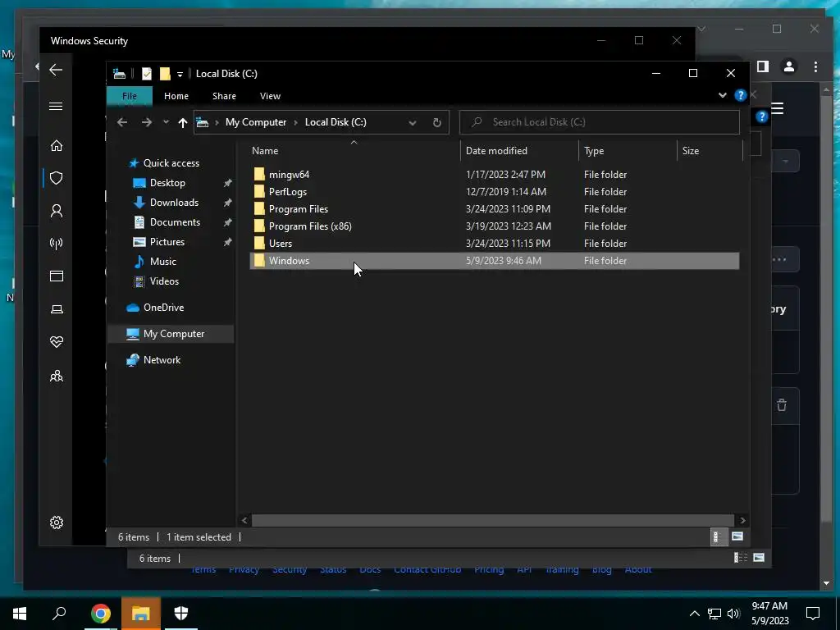Open the Share ribbon tab
Image resolution: width=840 pixels, height=630 pixels.
(224, 96)
